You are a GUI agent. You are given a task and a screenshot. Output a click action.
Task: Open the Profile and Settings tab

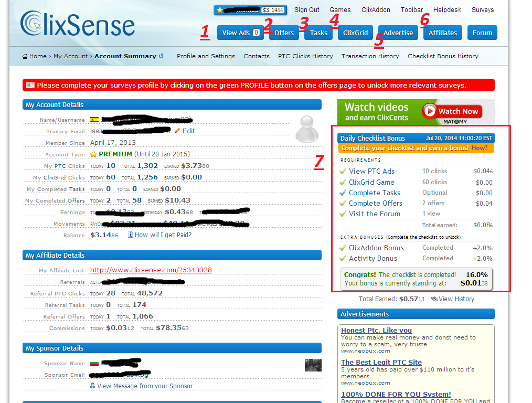[205, 56]
